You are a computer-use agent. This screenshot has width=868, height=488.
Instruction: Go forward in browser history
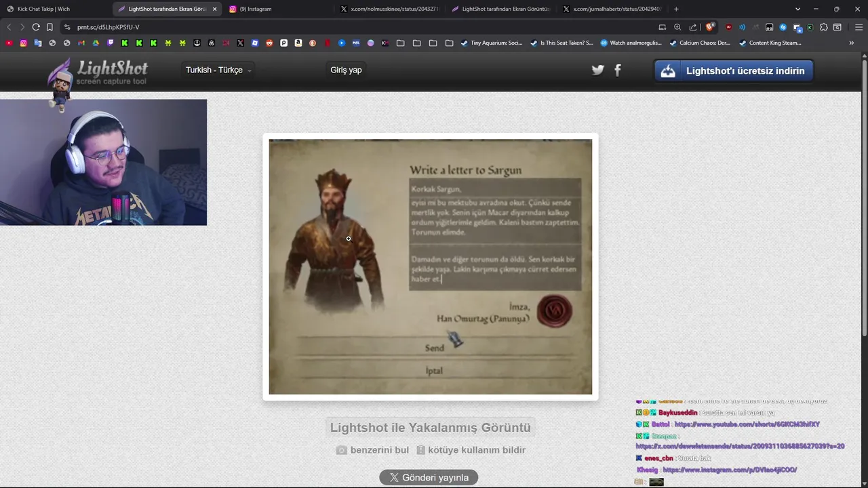(x=22, y=27)
